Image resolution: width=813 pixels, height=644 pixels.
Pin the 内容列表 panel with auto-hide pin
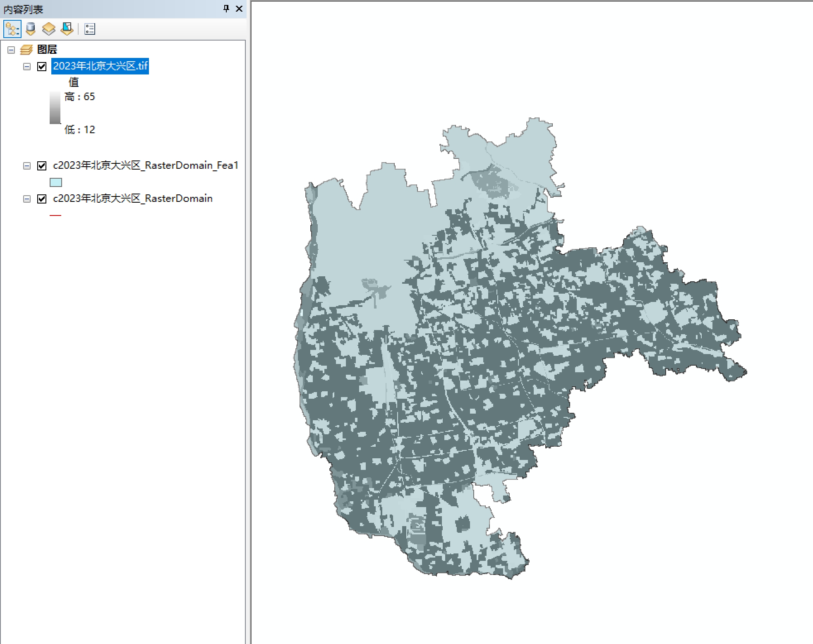(226, 8)
